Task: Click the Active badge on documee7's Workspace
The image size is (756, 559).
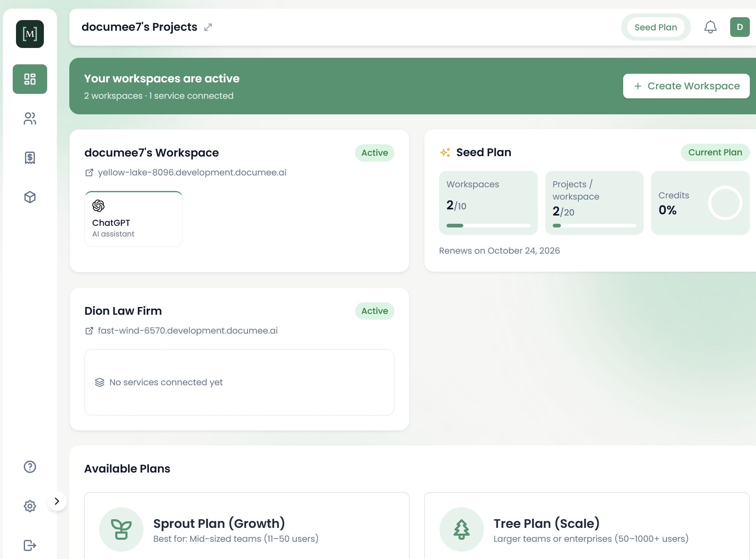Action: (375, 153)
